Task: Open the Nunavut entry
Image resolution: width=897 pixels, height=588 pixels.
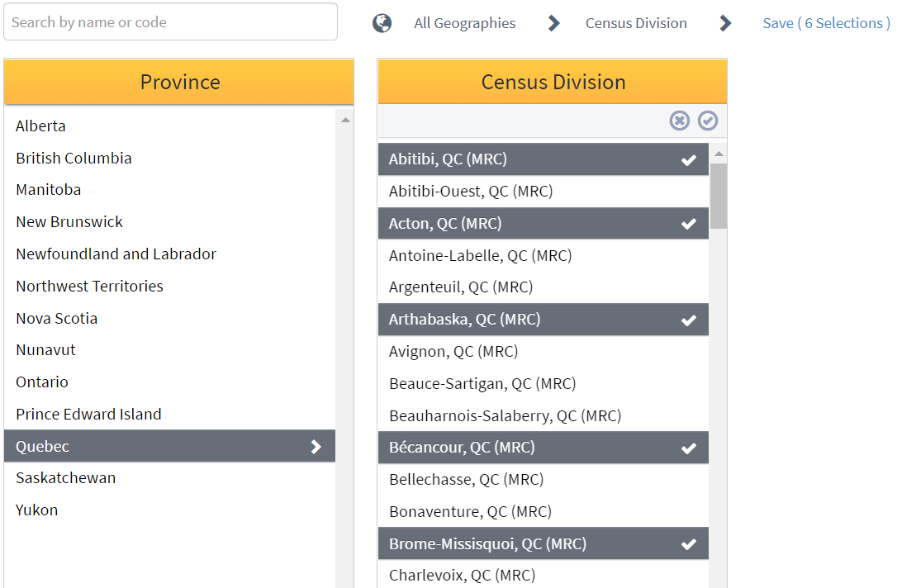Action: click(169, 350)
